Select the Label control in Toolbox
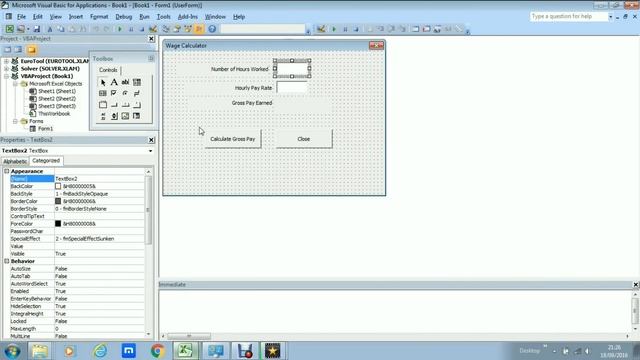This screenshot has height=360, width=640. [114, 82]
